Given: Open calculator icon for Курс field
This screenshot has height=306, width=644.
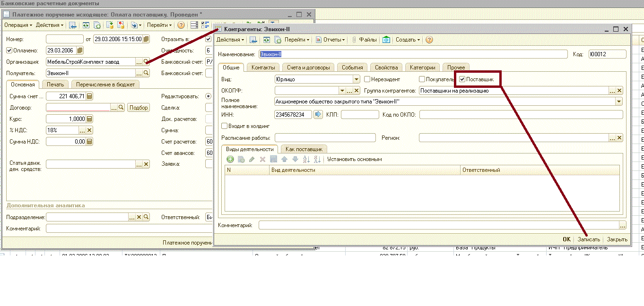Looking at the screenshot, I should click(x=89, y=119).
